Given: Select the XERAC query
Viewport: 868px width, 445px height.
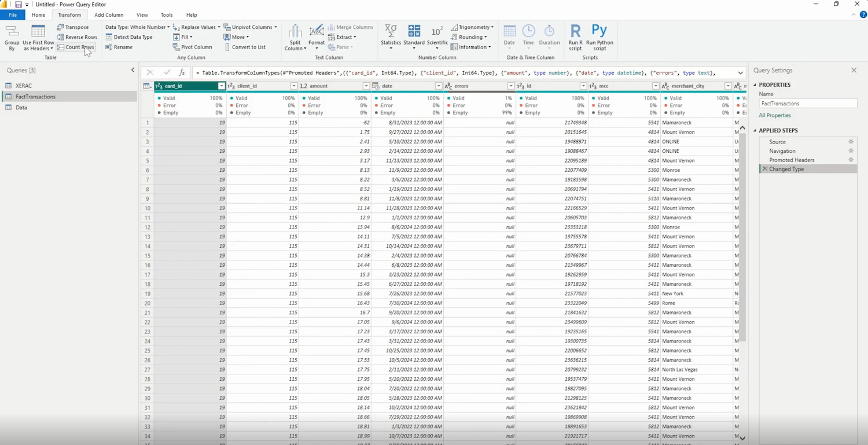Looking at the screenshot, I should coord(69,86).
